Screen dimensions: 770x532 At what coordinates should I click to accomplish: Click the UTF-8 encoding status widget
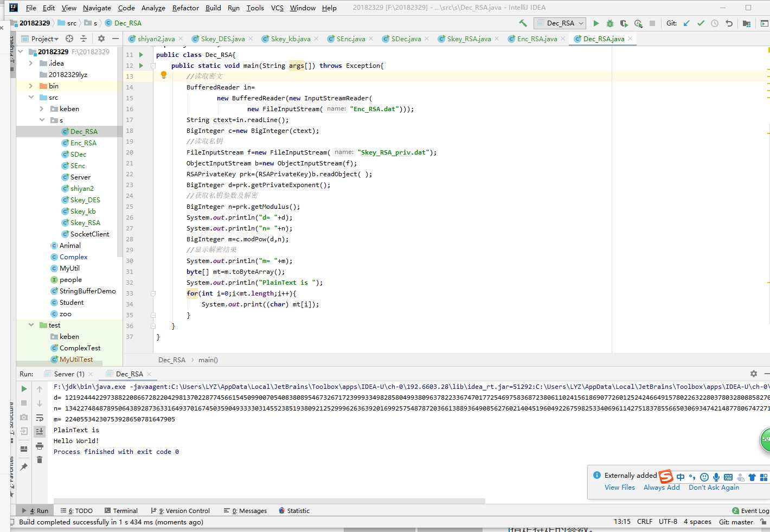coord(668,522)
